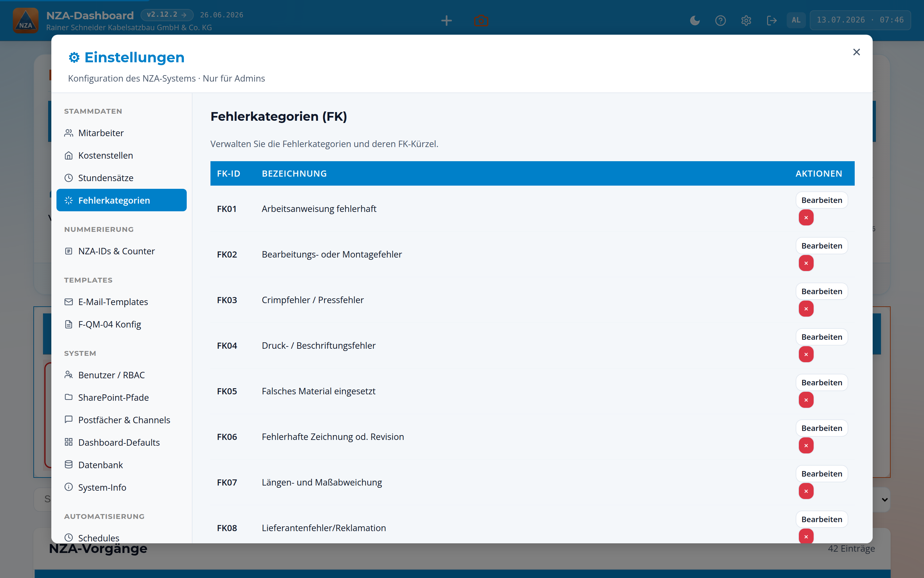Click the Postfächer chat bubble icon
This screenshot has width=924, height=578.
tap(69, 419)
